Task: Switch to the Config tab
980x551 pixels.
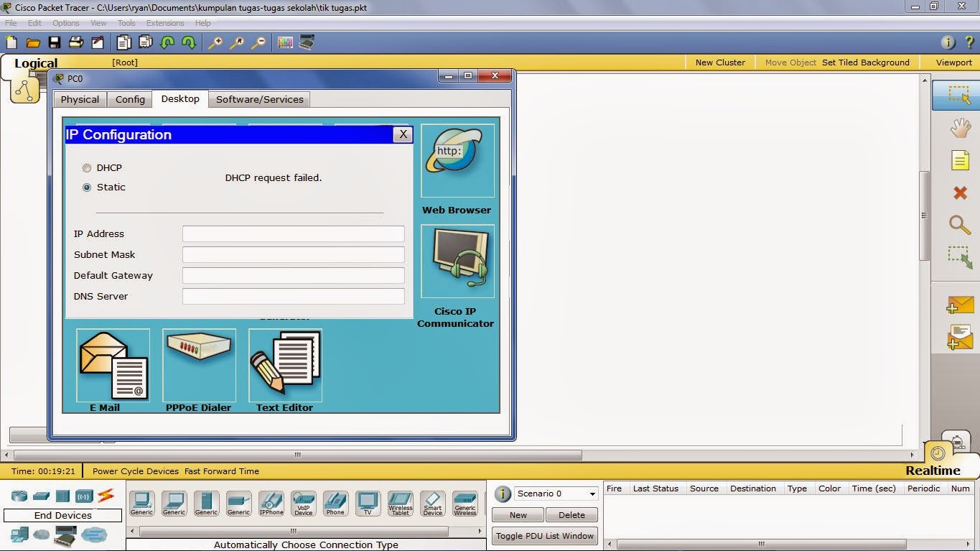Action: (130, 99)
